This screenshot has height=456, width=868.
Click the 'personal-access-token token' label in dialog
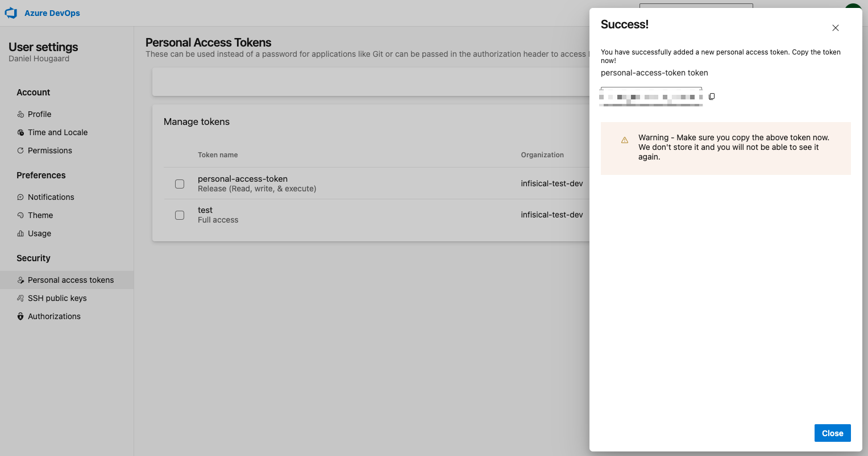pos(654,73)
